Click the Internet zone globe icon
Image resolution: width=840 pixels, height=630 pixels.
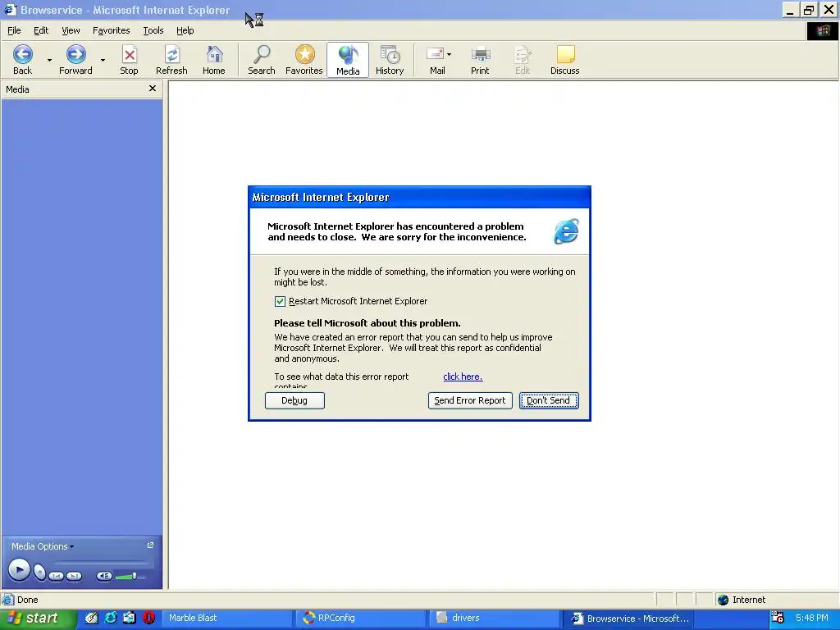[x=724, y=600]
